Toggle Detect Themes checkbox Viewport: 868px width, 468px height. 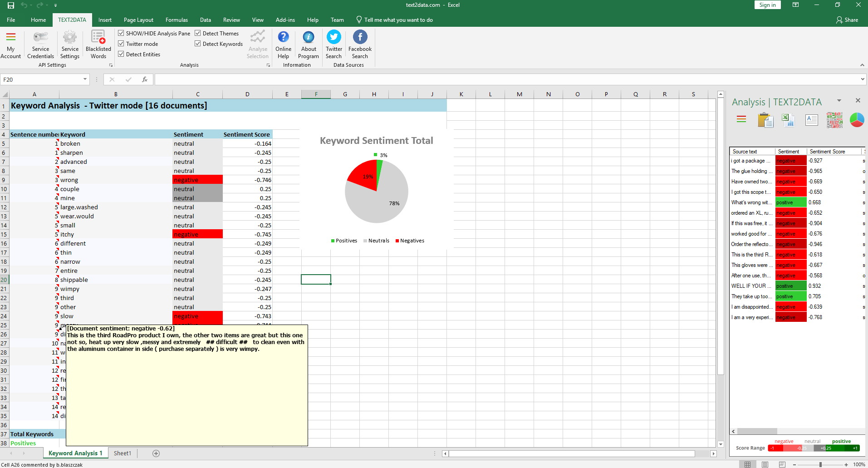tap(198, 33)
